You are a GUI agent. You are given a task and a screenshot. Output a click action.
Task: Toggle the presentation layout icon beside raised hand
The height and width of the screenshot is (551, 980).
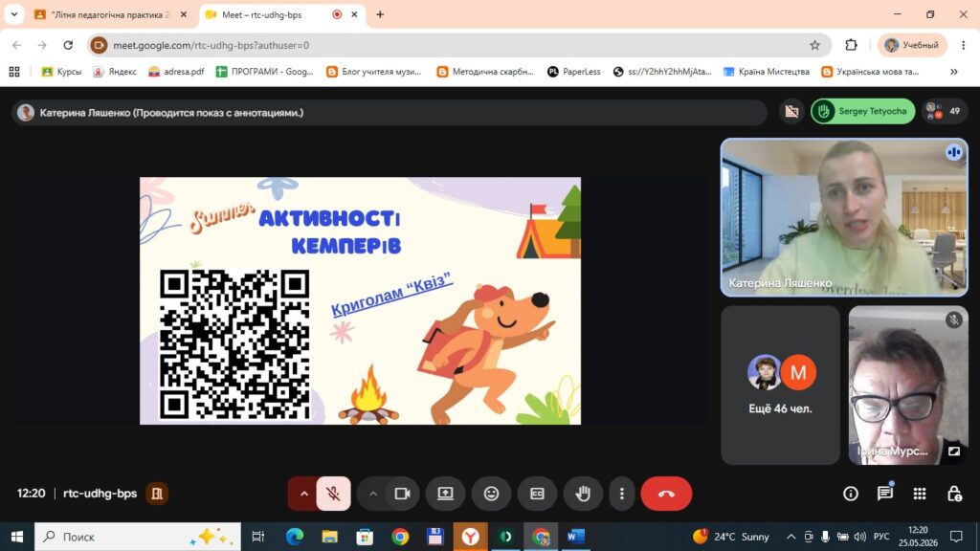(791, 111)
